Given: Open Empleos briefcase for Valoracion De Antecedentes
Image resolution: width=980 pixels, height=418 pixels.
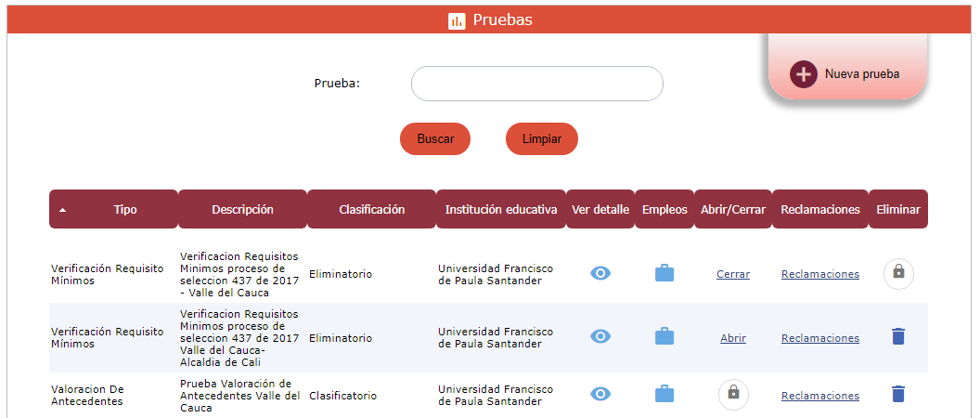Looking at the screenshot, I should [x=664, y=394].
